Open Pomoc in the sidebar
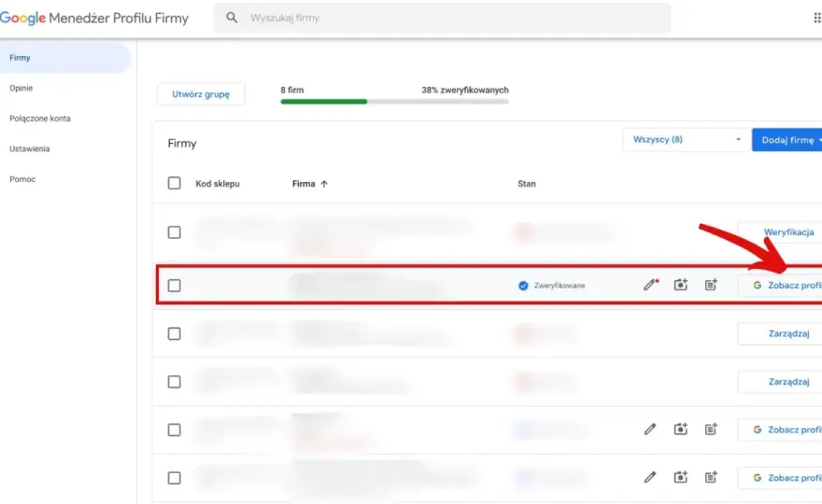 (x=22, y=179)
